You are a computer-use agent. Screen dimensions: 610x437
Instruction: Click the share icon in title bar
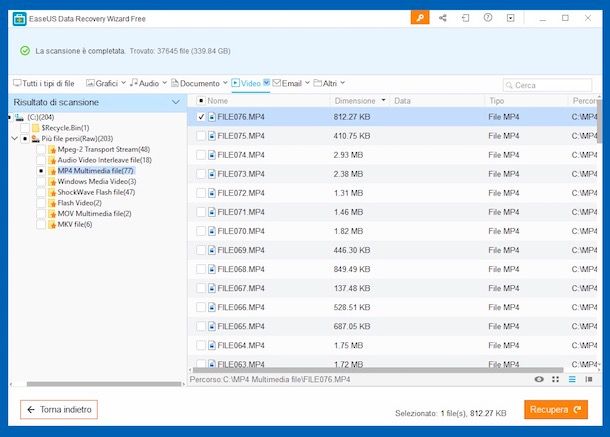(x=442, y=18)
